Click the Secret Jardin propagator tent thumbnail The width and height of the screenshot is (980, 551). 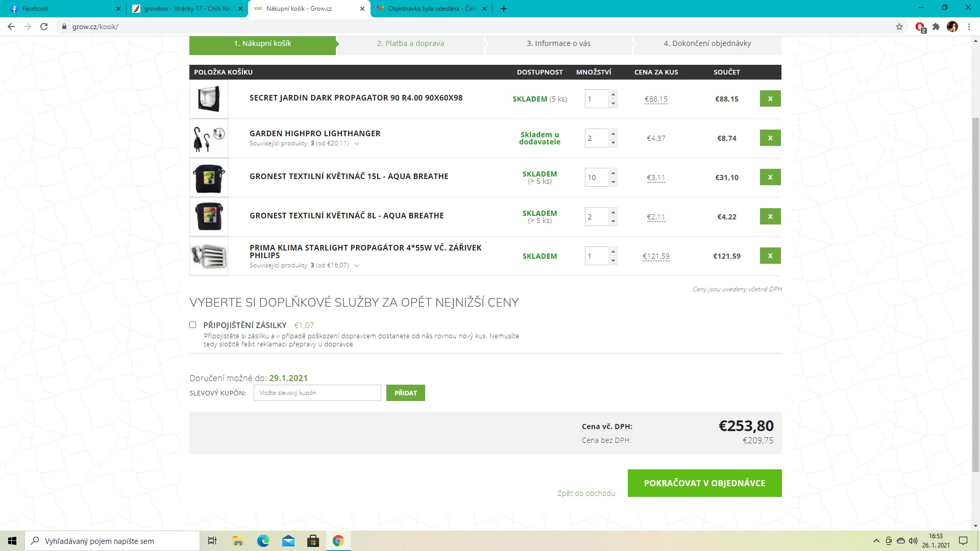tap(209, 99)
